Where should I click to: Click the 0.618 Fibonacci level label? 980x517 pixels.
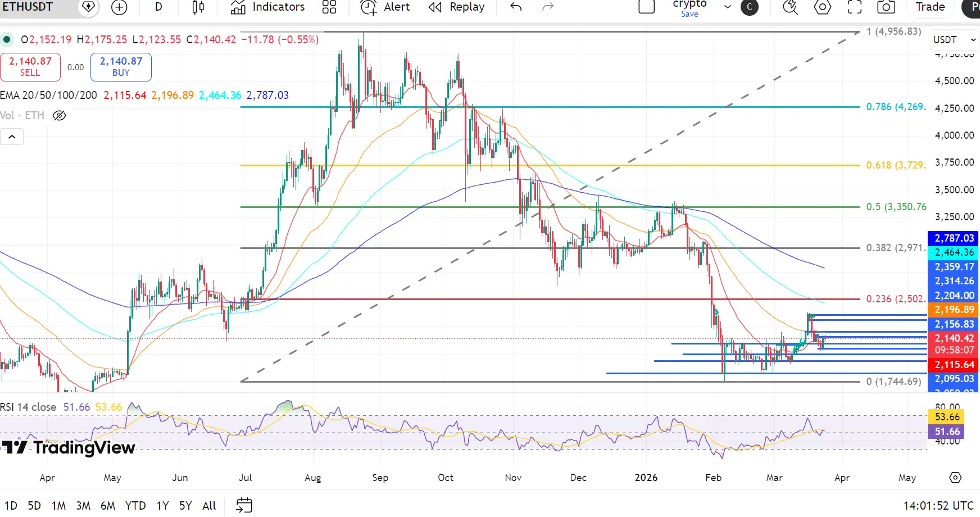(896, 165)
